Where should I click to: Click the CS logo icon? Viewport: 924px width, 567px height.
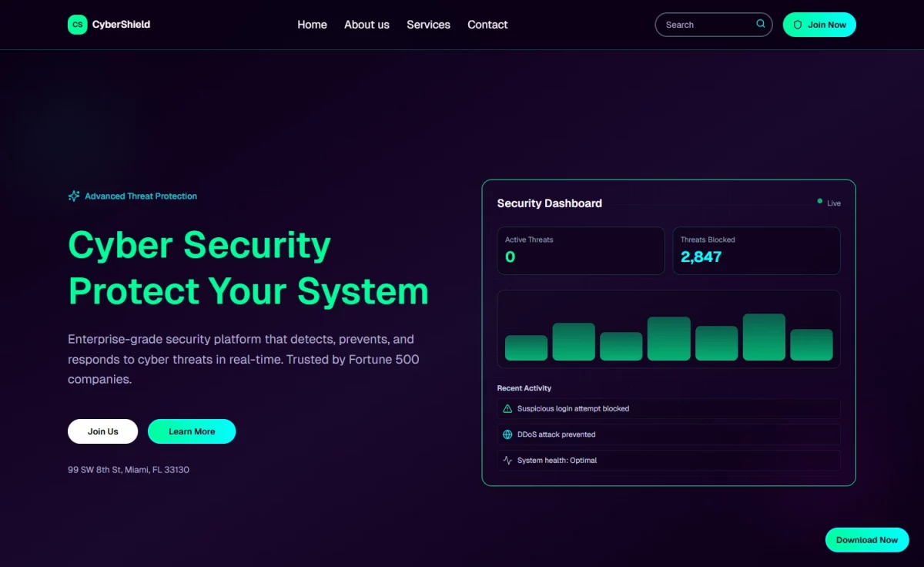(77, 24)
